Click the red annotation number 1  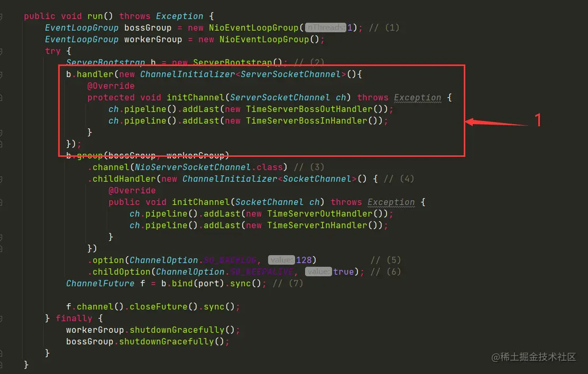click(x=538, y=120)
